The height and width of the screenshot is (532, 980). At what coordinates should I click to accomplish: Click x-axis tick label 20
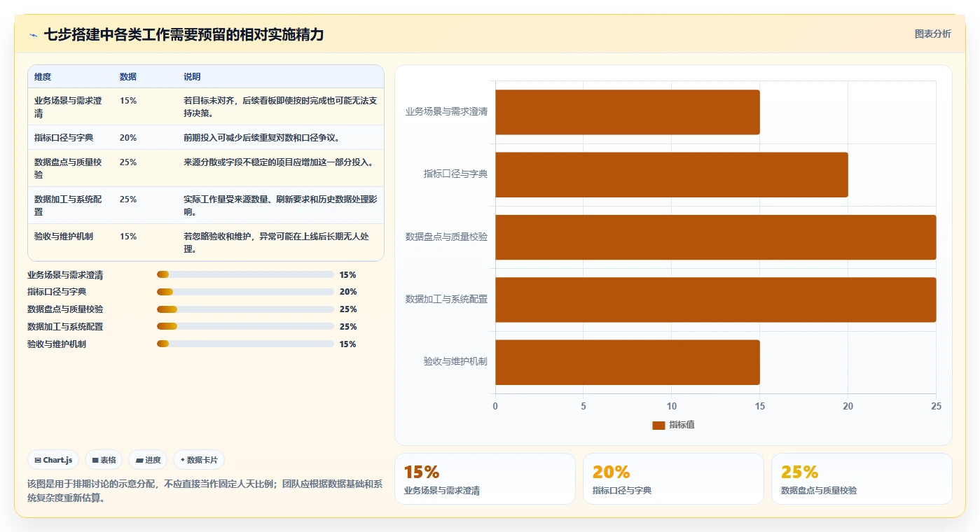tap(848, 406)
